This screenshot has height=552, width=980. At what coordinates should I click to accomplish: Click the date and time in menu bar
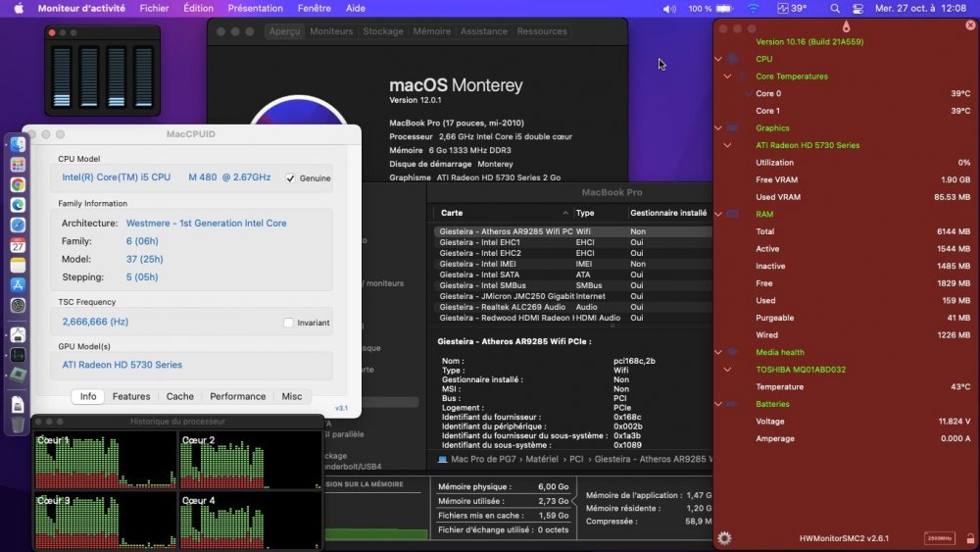pos(920,8)
